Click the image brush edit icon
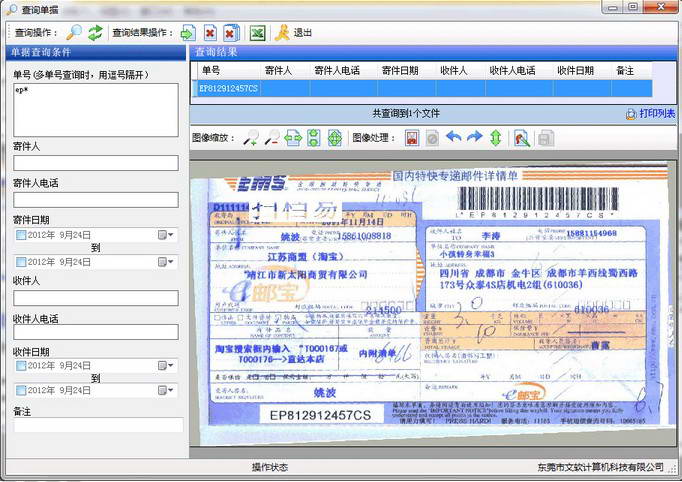 click(522, 138)
